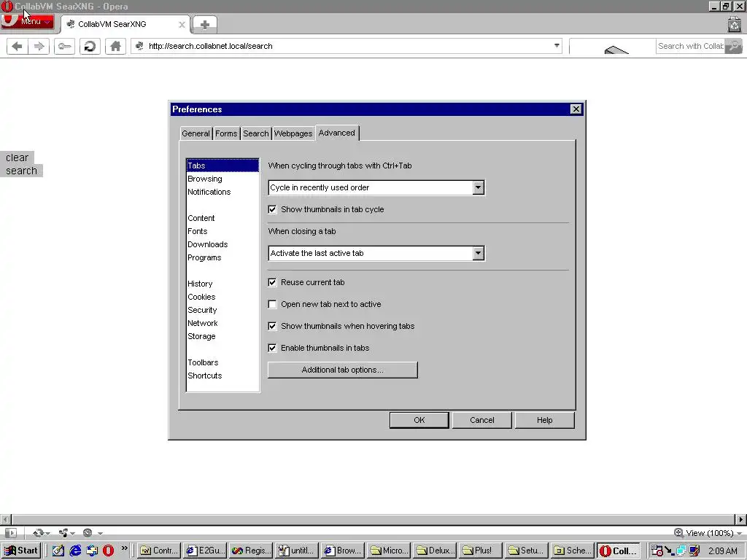Image resolution: width=747 pixels, height=560 pixels.
Task: Expand the quick launch overflow chevron
Action: click(x=125, y=548)
